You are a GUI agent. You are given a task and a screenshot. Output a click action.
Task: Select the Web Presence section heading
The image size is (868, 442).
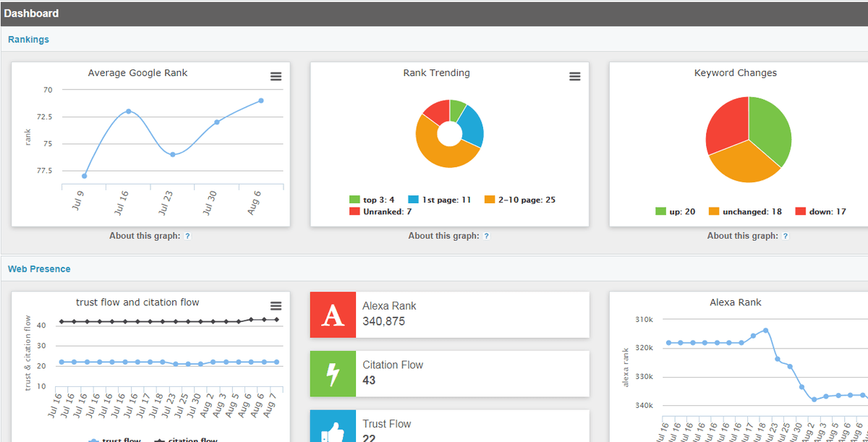pos(39,269)
